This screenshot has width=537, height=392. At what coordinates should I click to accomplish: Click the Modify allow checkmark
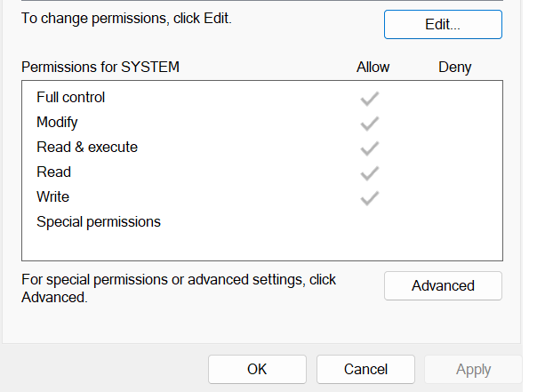pos(370,124)
